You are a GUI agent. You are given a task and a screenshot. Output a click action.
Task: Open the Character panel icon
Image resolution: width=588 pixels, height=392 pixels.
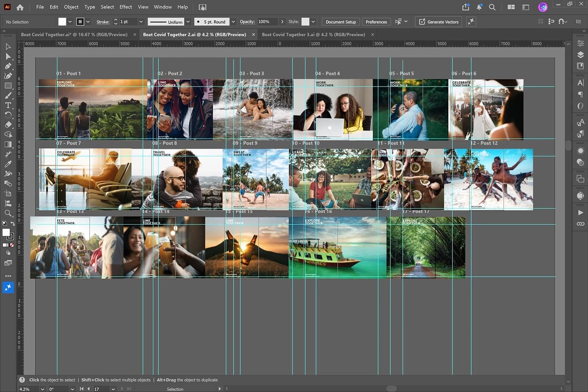pyautogui.click(x=580, y=83)
